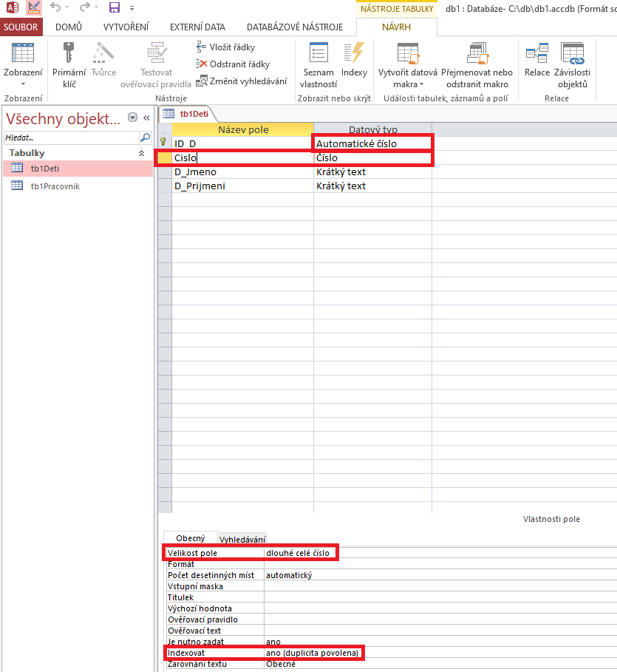This screenshot has height=672, width=617.
Task: Open the Všechny objekty pane menu arrow
Action: coord(133,118)
